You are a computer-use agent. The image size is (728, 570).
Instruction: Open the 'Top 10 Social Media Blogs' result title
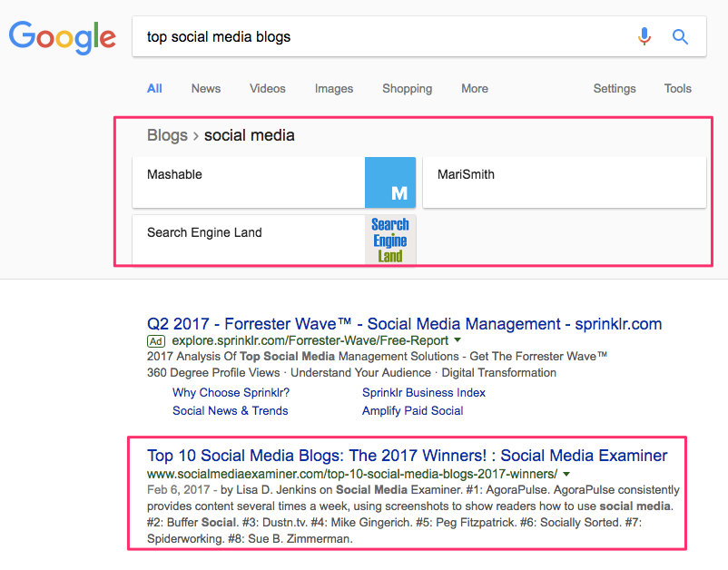coord(408,456)
